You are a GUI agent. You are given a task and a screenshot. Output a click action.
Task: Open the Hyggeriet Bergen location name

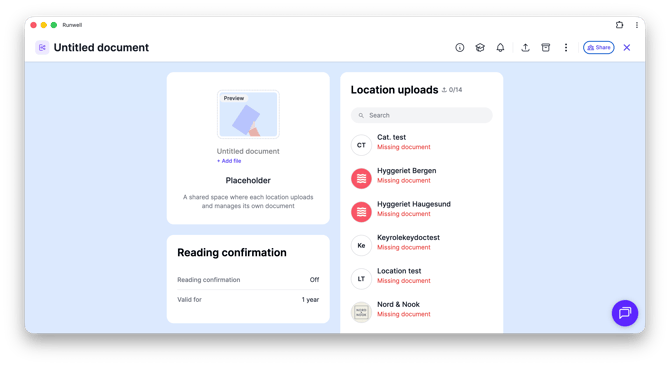[x=406, y=170]
